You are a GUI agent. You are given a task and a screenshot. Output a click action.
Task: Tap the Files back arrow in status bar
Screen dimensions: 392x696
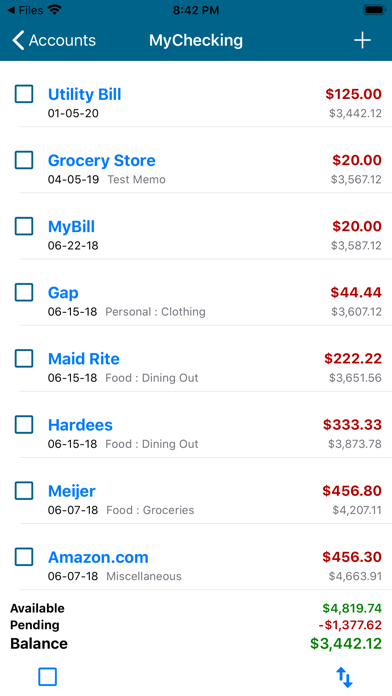click(x=11, y=10)
